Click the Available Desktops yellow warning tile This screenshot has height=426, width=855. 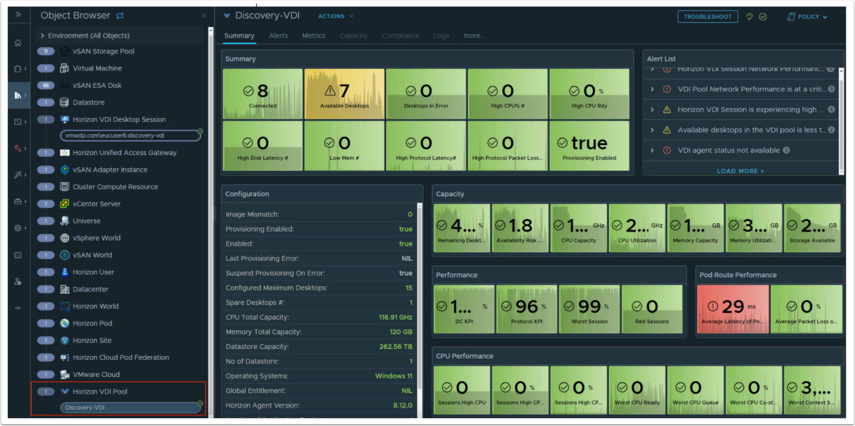tap(344, 94)
